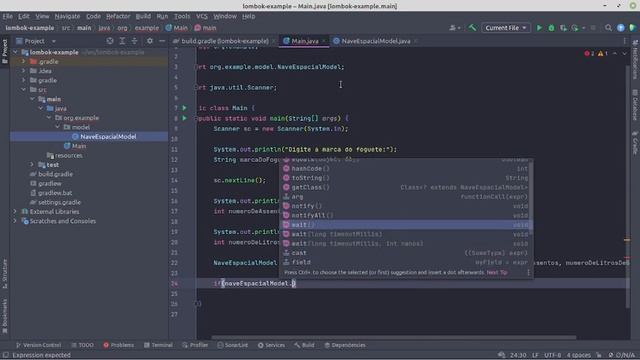Open the Dependencies tool window
640x360 pixels.
click(x=345, y=345)
